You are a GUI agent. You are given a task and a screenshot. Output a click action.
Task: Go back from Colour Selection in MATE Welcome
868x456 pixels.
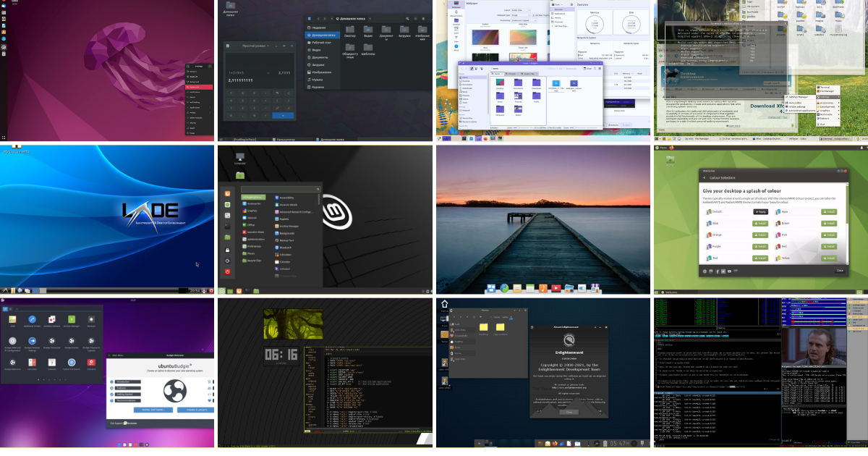tap(705, 177)
